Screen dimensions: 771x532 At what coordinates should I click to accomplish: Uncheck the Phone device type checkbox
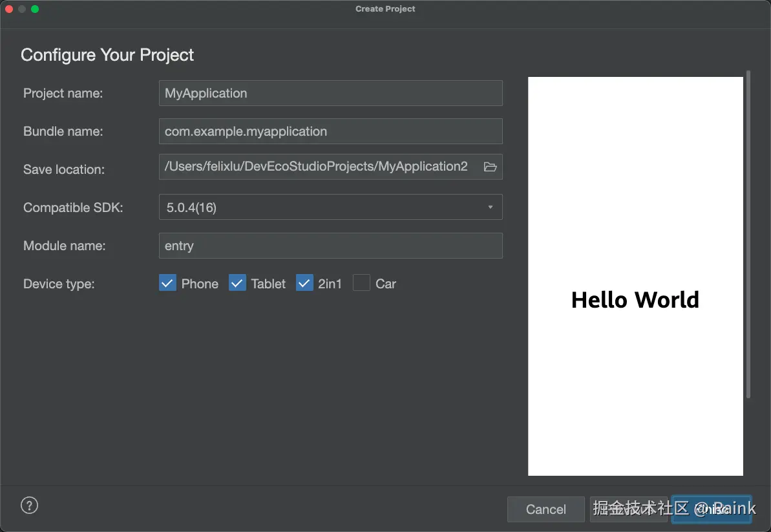pos(167,283)
